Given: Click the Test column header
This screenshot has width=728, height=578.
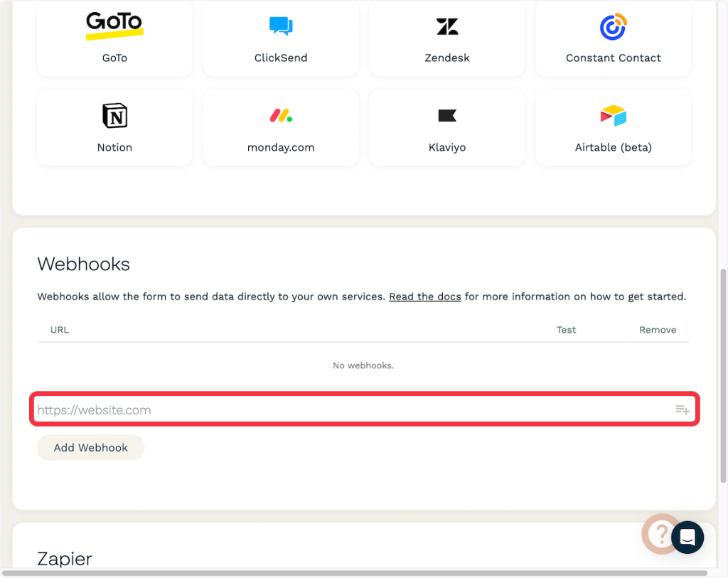Looking at the screenshot, I should (x=567, y=330).
